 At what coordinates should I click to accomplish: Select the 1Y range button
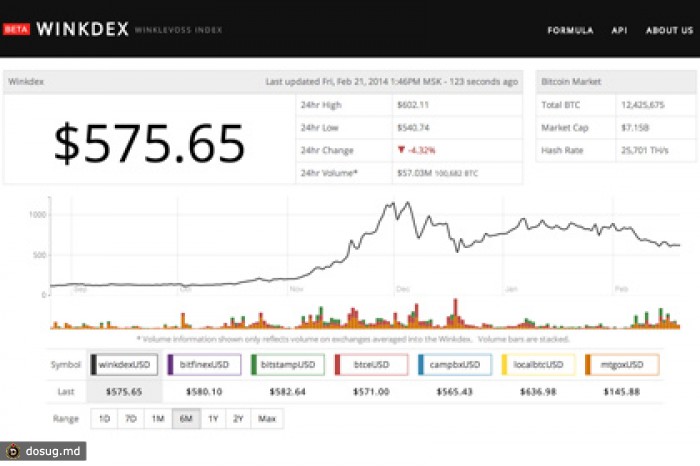pos(213,419)
